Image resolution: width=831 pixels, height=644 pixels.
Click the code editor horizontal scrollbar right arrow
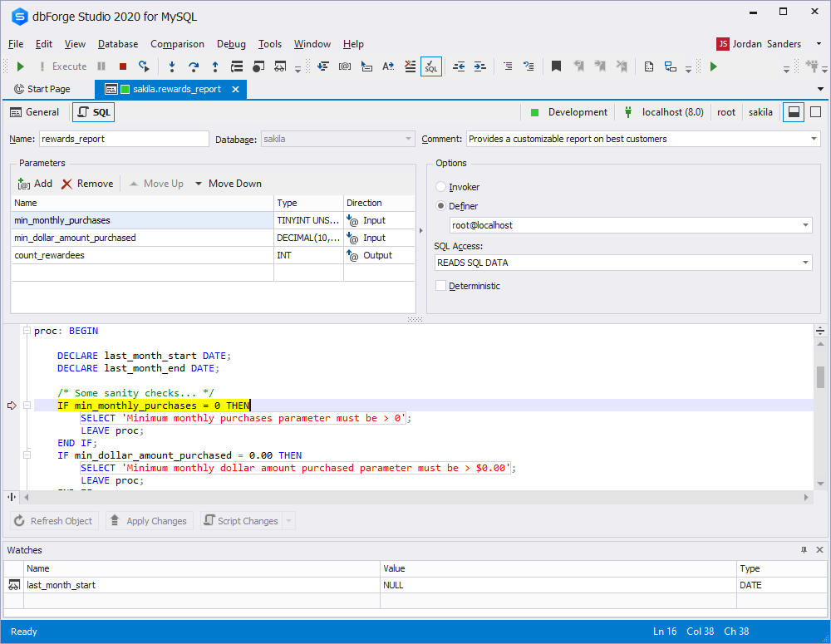(x=806, y=497)
